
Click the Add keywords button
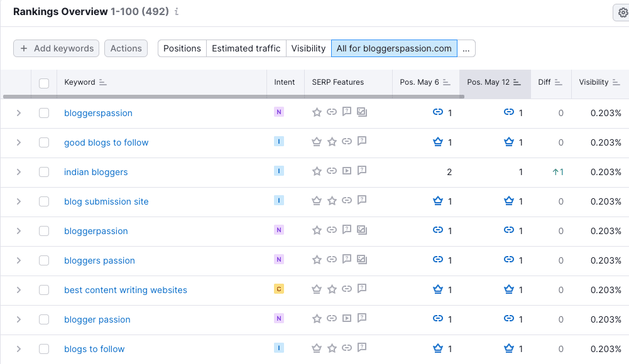[x=57, y=48]
